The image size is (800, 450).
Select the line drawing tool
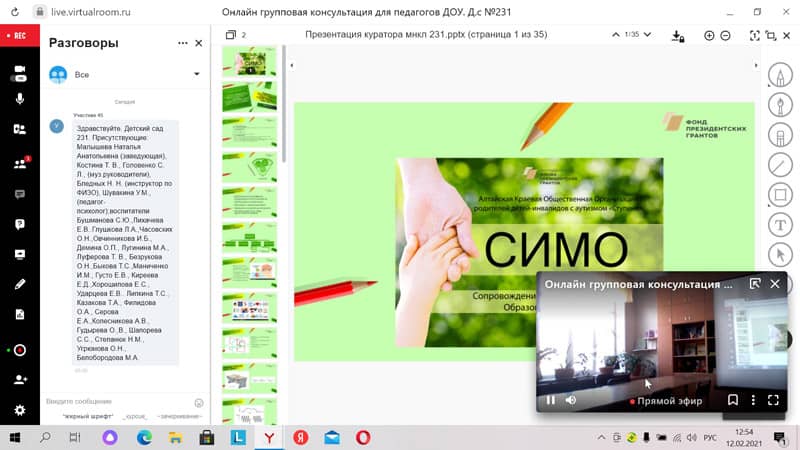(780, 165)
